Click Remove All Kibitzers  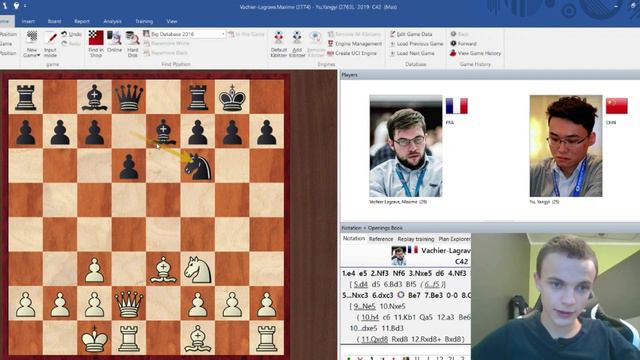point(354,34)
